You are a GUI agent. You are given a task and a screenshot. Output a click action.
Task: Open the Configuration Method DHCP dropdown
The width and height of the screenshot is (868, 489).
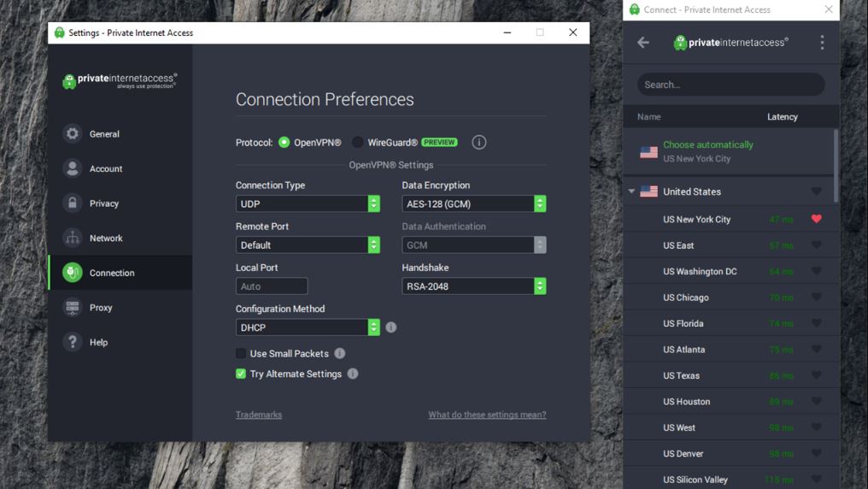(308, 327)
